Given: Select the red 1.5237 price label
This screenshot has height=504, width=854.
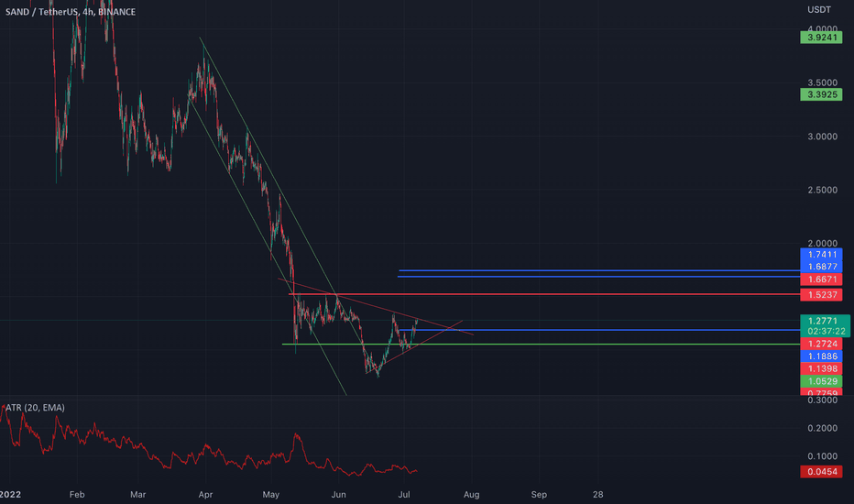Looking at the screenshot, I should click(821, 295).
